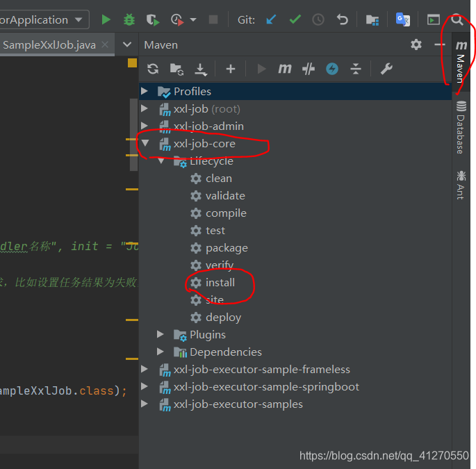Add Maven project plus icon
Image resolution: width=476 pixels, height=469 pixels.
(x=231, y=69)
